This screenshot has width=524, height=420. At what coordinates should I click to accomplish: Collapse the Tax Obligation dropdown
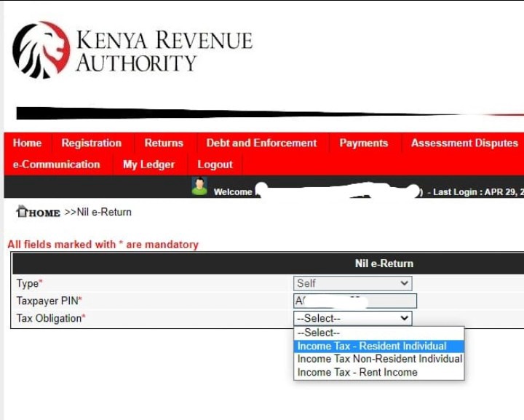tap(352, 318)
